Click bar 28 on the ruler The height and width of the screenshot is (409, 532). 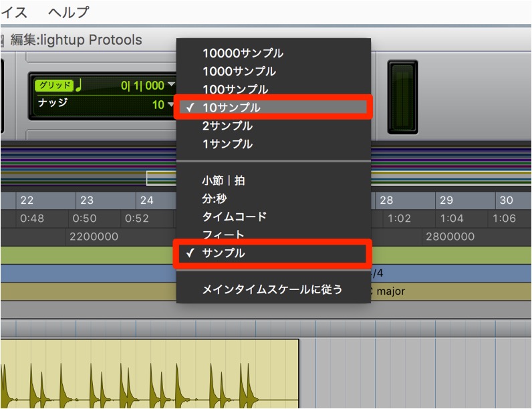(386, 200)
